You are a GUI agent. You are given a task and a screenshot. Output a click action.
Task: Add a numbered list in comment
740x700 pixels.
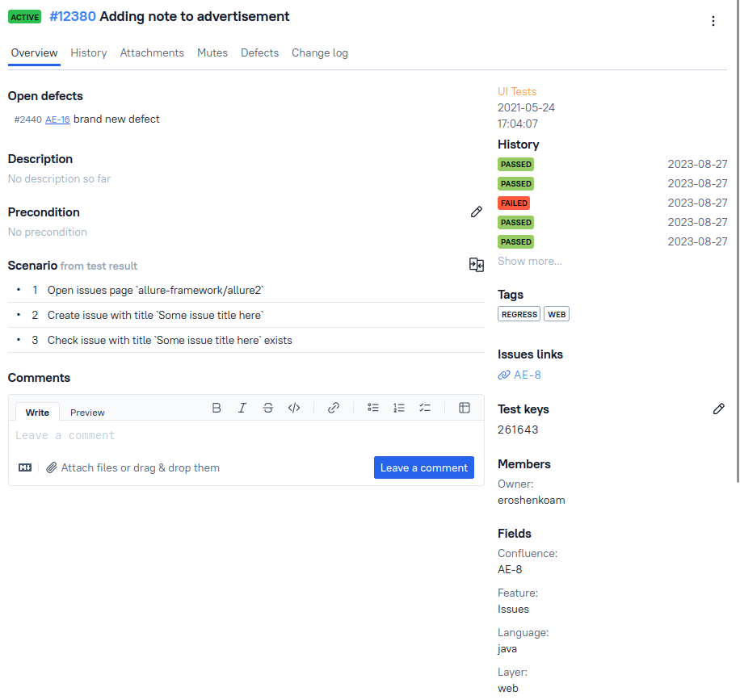[x=399, y=408]
